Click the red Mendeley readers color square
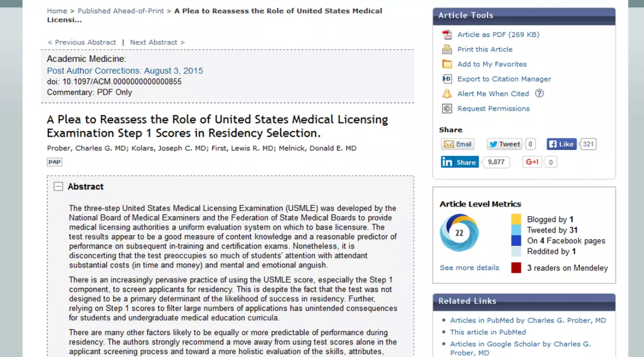 point(516,268)
